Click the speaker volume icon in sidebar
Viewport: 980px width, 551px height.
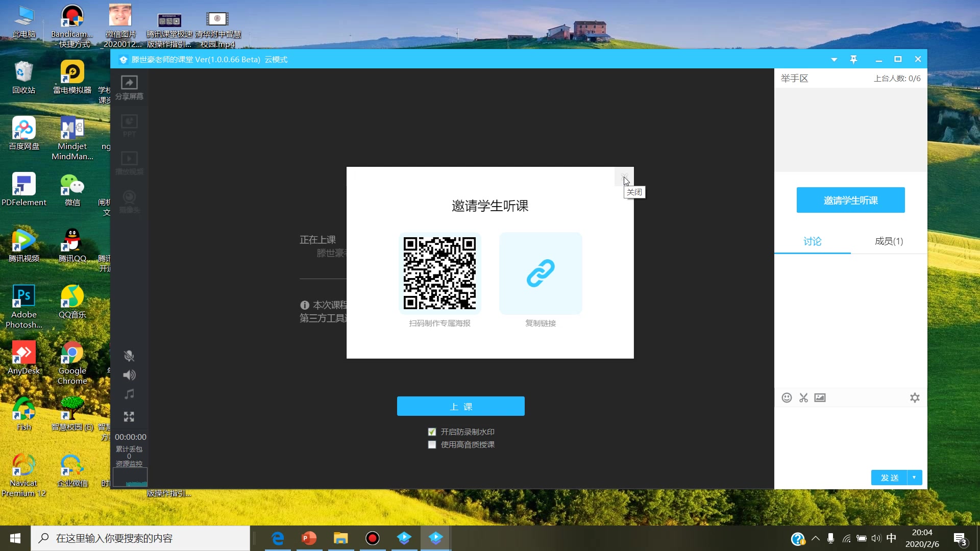pyautogui.click(x=129, y=375)
